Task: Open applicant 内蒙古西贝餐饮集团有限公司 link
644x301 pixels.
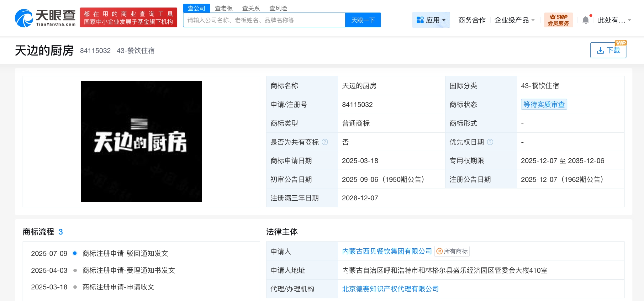Action: pyautogui.click(x=387, y=251)
